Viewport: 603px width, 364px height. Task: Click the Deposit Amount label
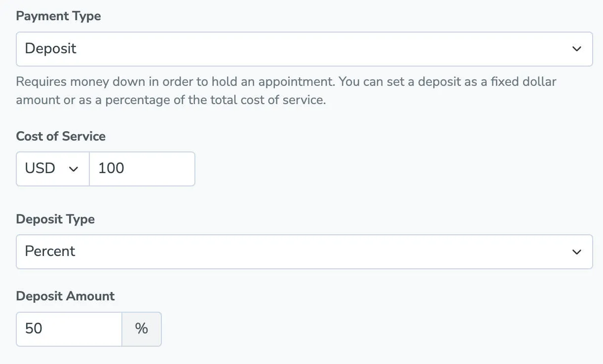pos(65,296)
